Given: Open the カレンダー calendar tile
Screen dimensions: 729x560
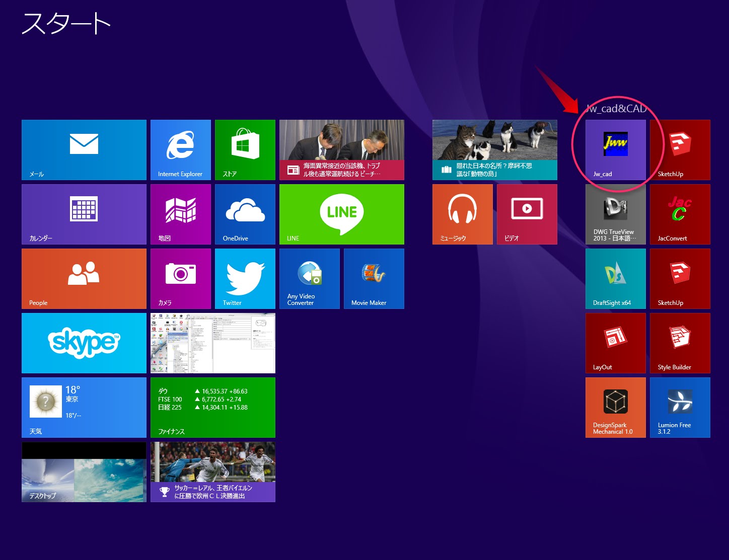Looking at the screenshot, I should click(84, 214).
